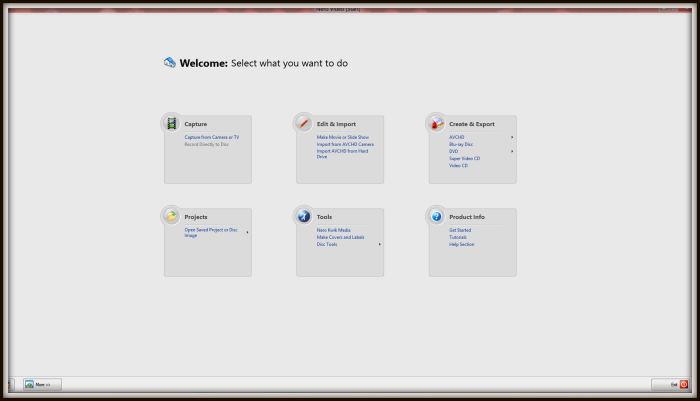Viewport: 700px width, 401px height.
Task: Expand the Open Saved Project submenu arrow
Action: coord(247,232)
